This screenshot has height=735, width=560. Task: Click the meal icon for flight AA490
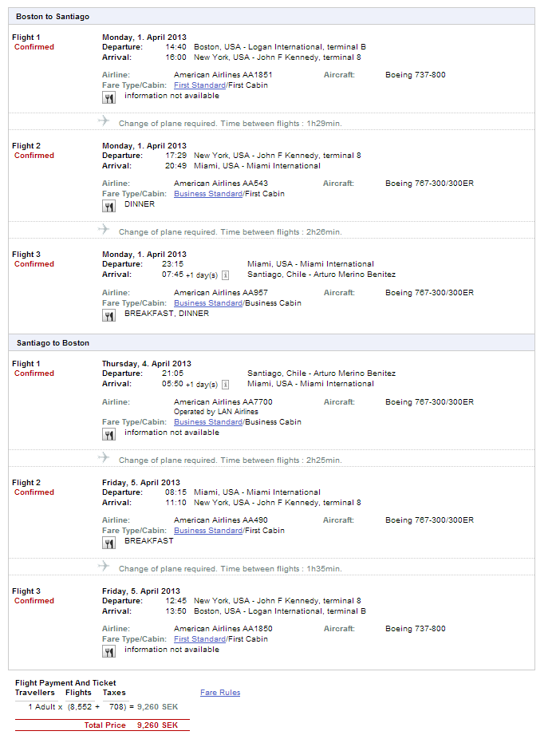(x=109, y=543)
